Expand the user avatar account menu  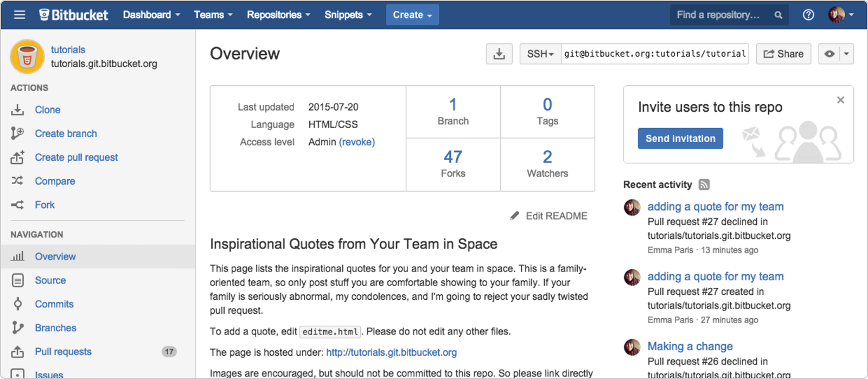[841, 15]
